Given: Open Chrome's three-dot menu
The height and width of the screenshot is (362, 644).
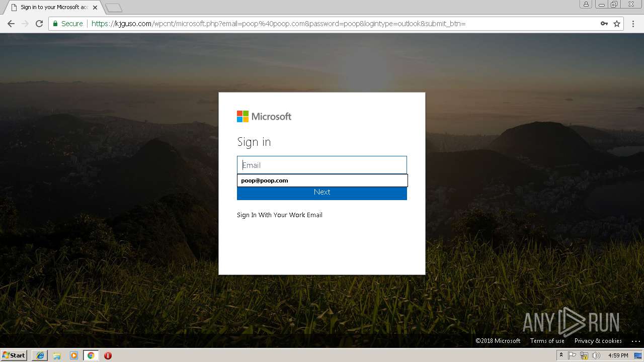Looking at the screenshot, I should [633, 24].
